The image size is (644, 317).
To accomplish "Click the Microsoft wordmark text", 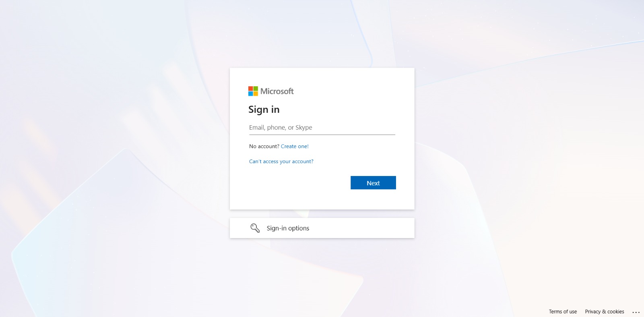I will [x=277, y=91].
